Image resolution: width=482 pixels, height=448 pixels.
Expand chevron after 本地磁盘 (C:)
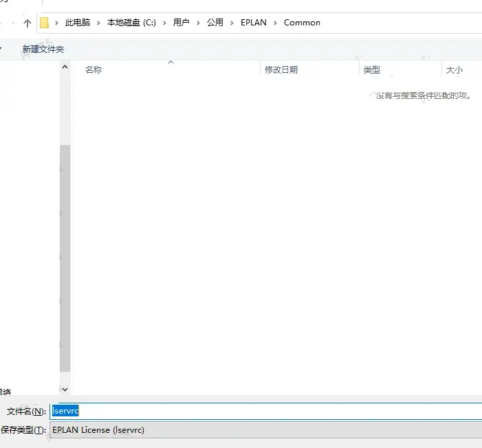[164, 23]
